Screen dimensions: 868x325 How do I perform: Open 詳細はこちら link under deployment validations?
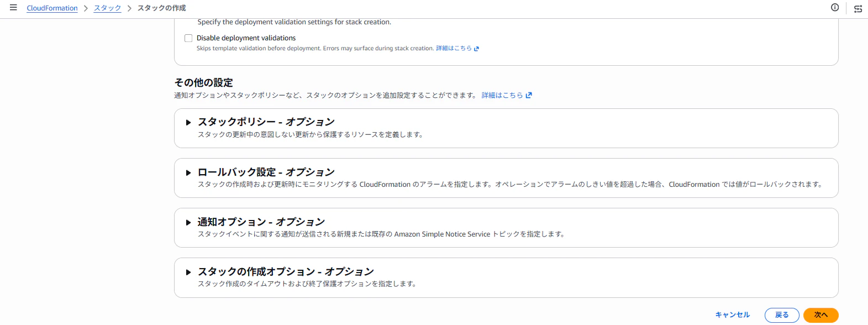(x=454, y=49)
